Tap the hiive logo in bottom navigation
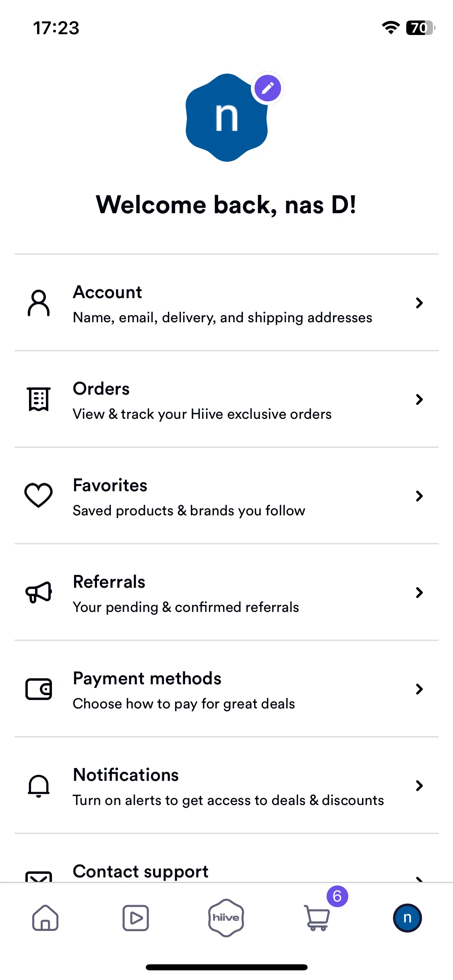Image resolution: width=453 pixels, height=980 pixels. [x=226, y=918]
